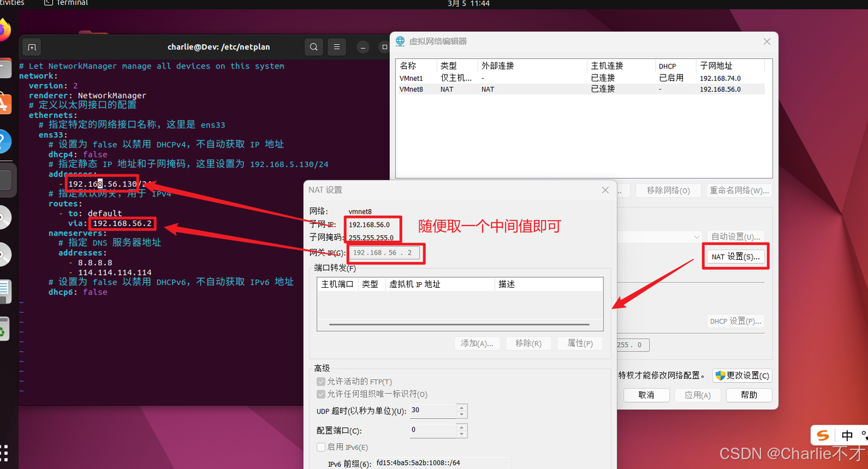Open the Terminal menu in the top bar
The width and height of the screenshot is (868, 469).
66,3
